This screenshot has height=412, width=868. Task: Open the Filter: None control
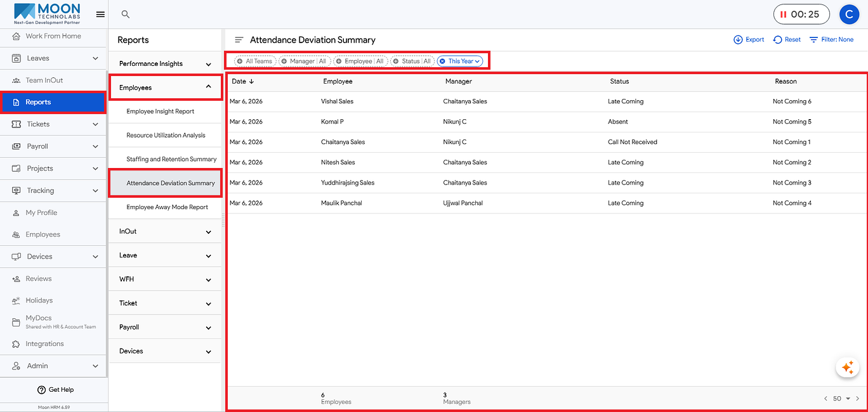831,39
